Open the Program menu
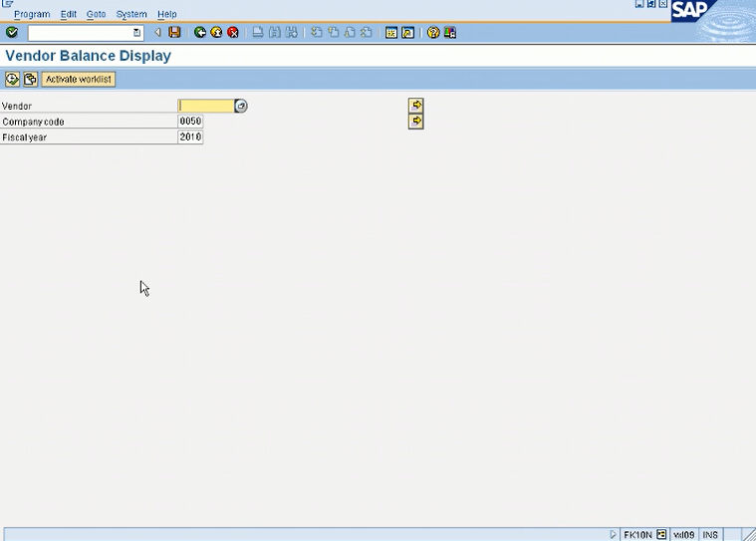The height and width of the screenshot is (541, 756). (32, 15)
